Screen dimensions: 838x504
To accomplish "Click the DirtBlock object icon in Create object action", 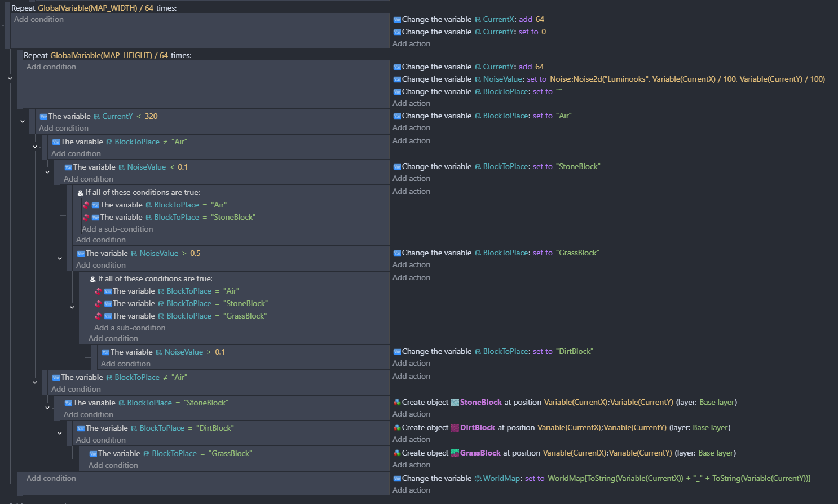I will pyautogui.click(x=455, y=428).
